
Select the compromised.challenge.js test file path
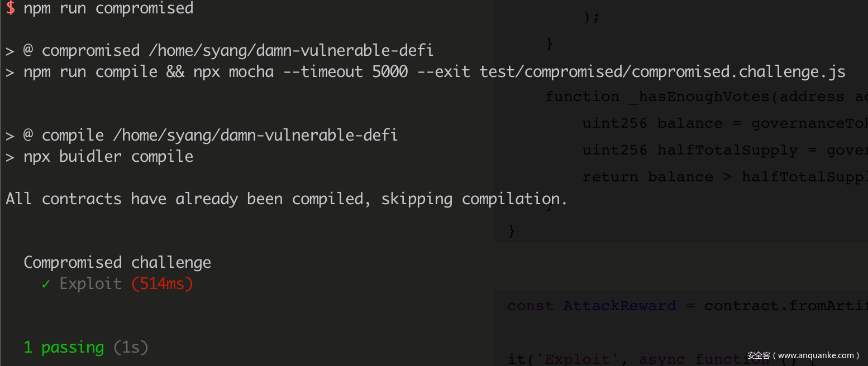click(662, 72)
